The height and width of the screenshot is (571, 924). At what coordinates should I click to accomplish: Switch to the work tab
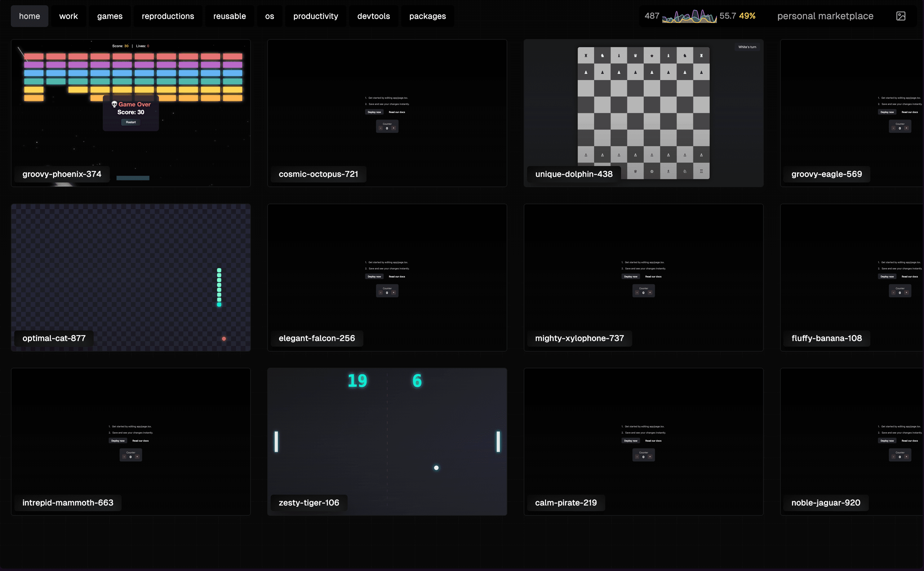pos(68,16)
